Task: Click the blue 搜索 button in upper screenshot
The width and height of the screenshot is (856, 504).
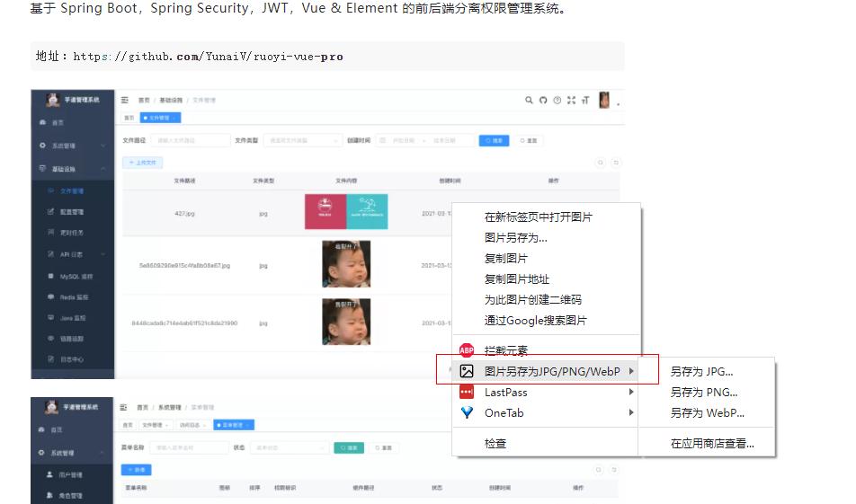Action: click(x=494, y=141)
